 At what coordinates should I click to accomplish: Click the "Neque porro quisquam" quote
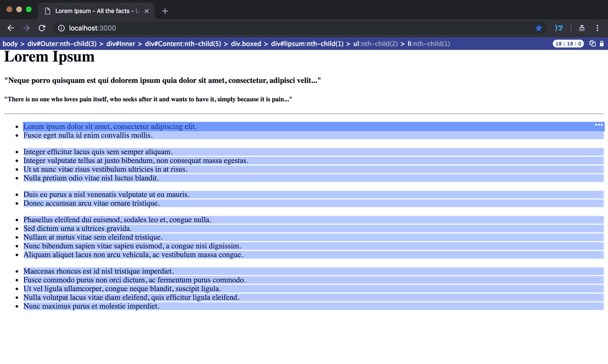(163, 81)
